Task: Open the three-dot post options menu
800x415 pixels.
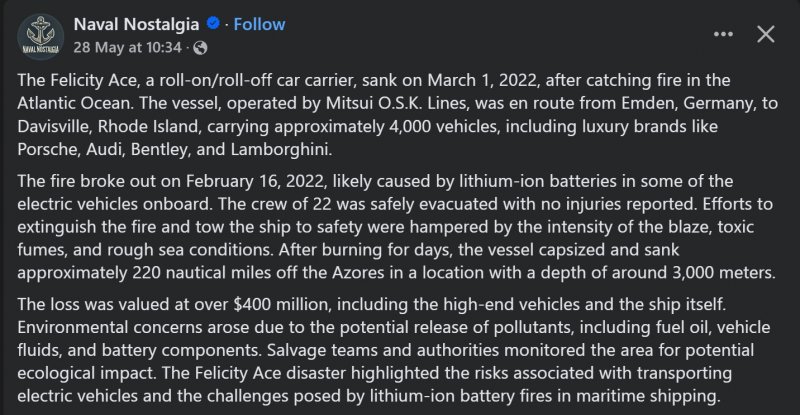Action: click(724, 34)
